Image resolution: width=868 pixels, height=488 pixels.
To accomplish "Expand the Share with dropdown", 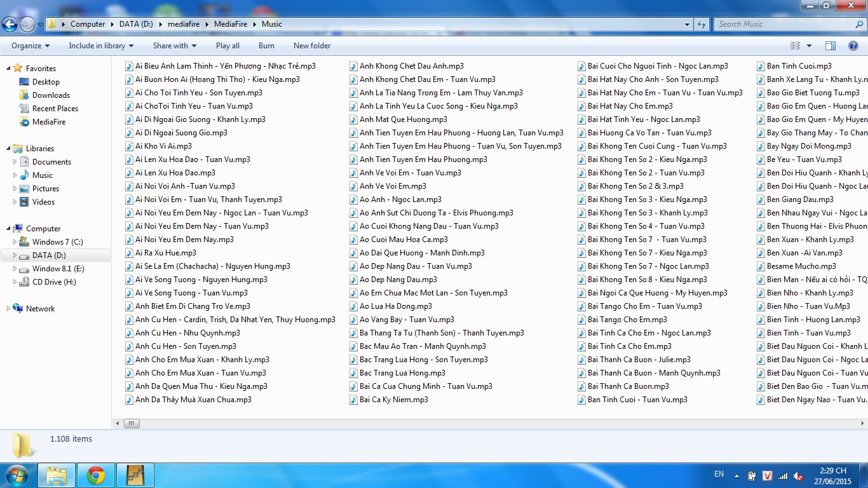I will click(174, 46).
